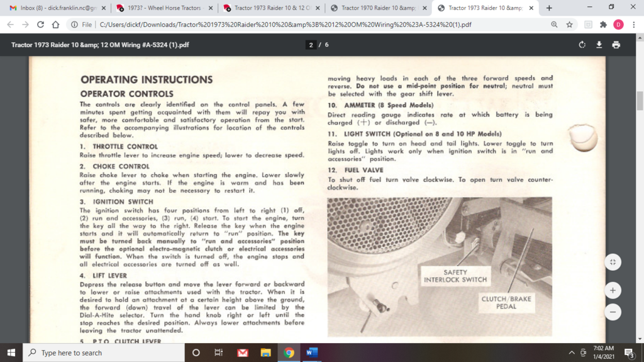Open the Chrome profile avatar D
The image size is (644, 362).
618,25
